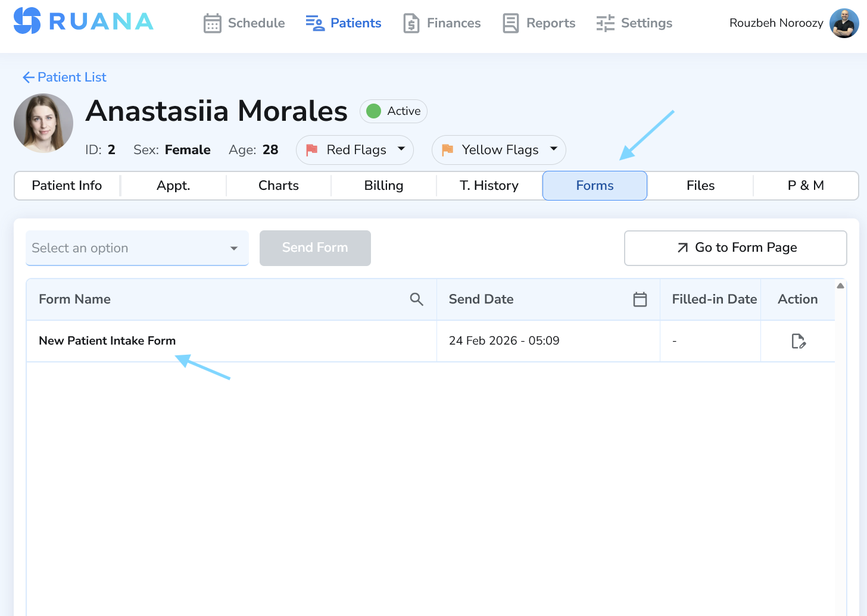Click the calendar filter icon in Send Date
Screen dimensions: 867x616
tap(640, 299)
